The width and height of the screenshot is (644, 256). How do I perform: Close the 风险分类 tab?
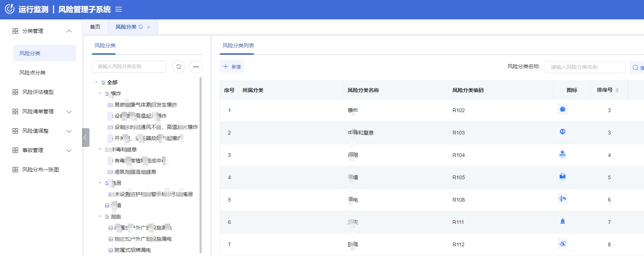pyautogui.click(x=148, y=27)
